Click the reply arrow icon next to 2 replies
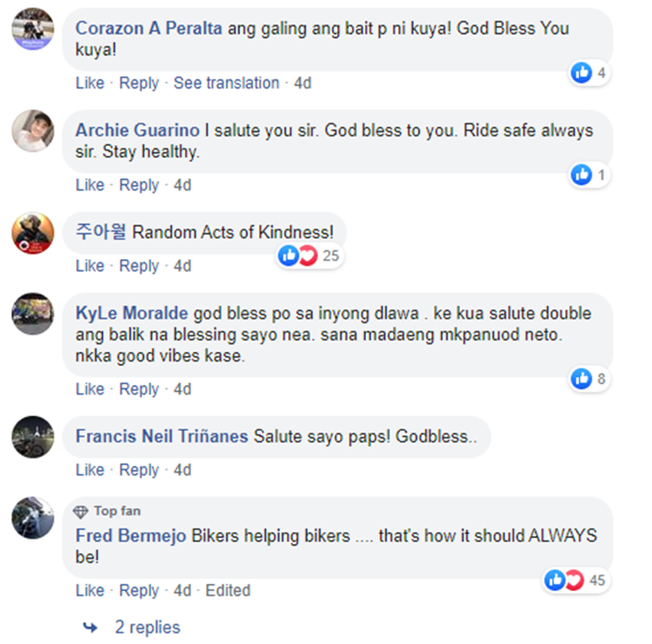 point(90,627)
